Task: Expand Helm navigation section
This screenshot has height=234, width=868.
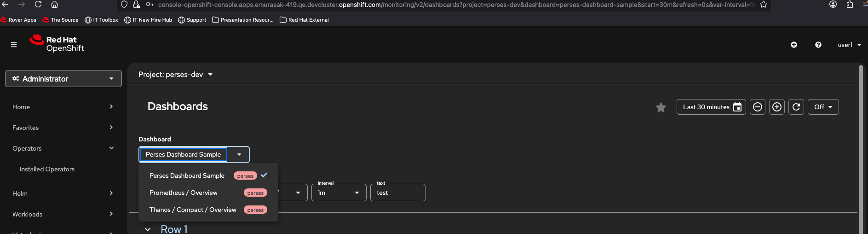Action: 63,193
